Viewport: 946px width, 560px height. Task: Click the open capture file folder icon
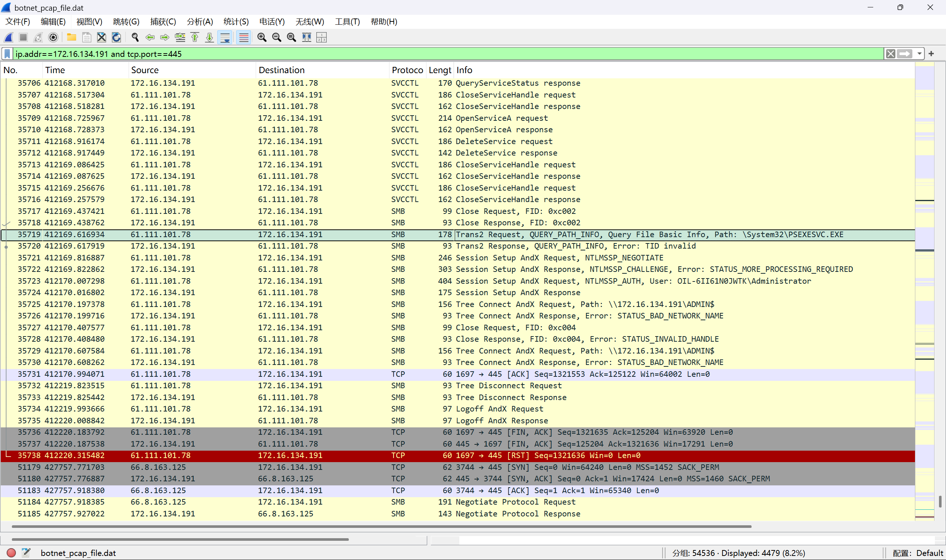tap(71, 37)
